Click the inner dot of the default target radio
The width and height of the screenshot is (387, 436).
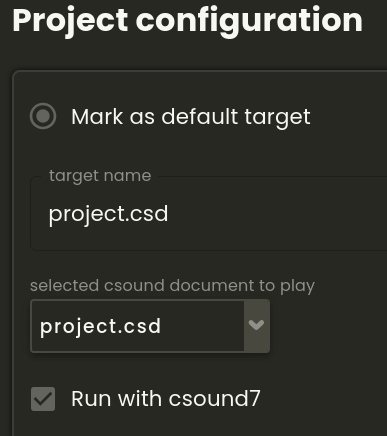point(43,116)
